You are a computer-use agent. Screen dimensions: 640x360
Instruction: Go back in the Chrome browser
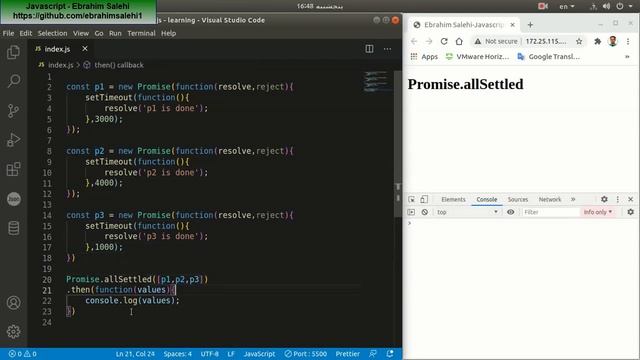[x=414, y=41]
